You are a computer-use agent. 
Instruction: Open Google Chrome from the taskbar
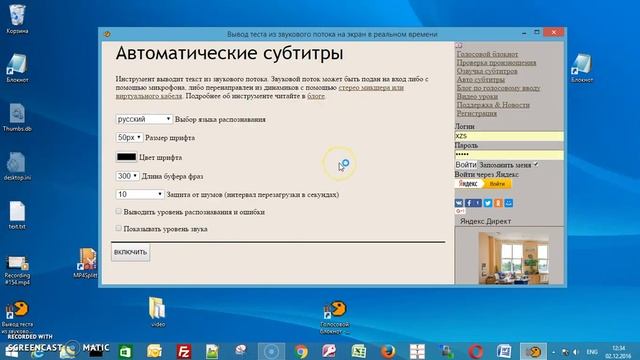(301, 351)
